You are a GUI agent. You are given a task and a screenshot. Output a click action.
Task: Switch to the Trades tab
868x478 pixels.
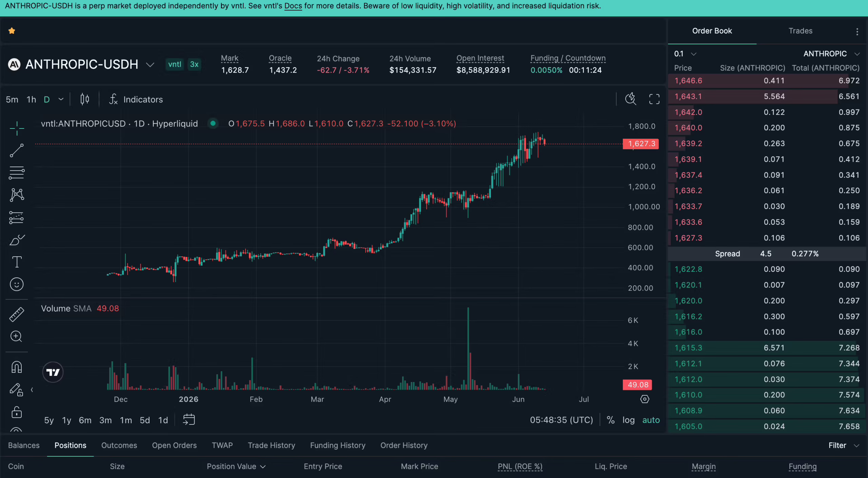(800, 31)
